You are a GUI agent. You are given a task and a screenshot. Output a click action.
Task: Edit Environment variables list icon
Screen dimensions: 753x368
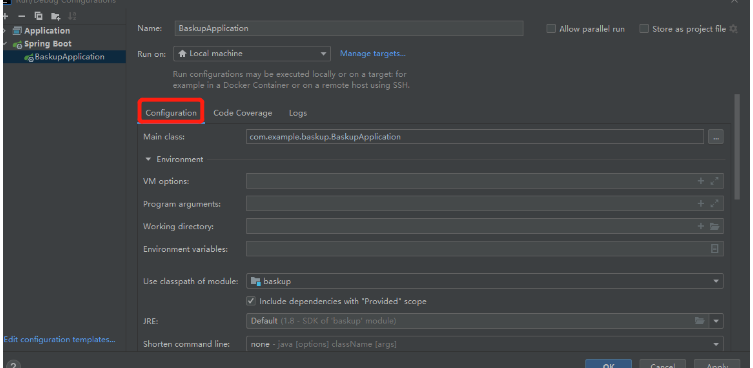tap(715, 249)
